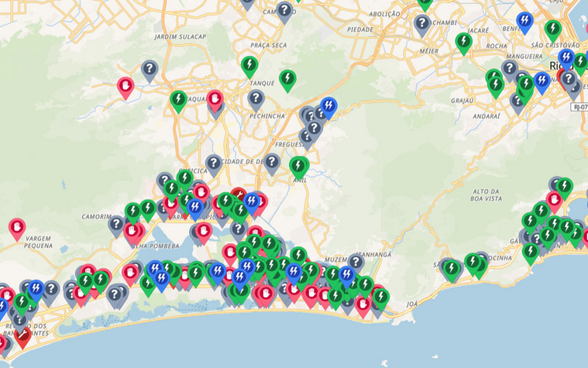Open the green bolt marker above Tanque

tap(249, 65)
